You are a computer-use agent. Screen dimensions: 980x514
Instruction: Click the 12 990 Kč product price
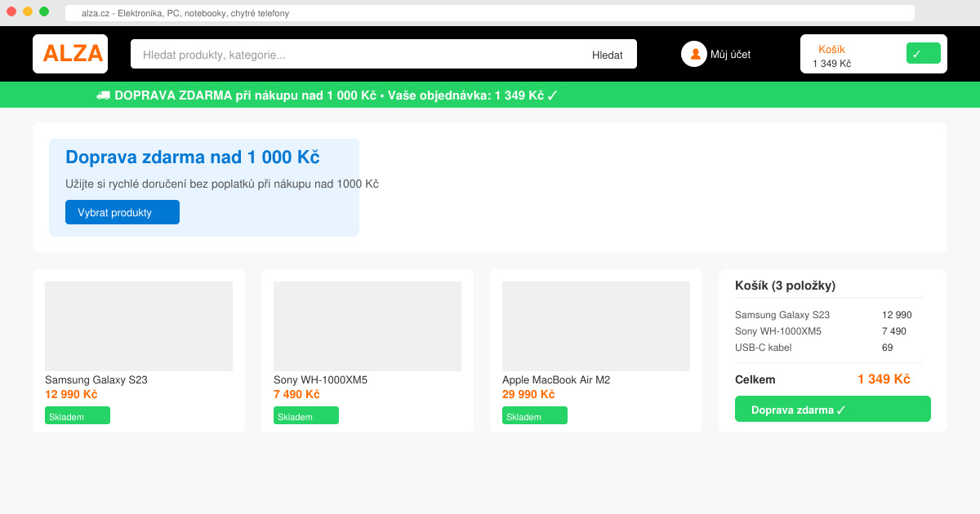pyautogui.click(x=71, y=395)
